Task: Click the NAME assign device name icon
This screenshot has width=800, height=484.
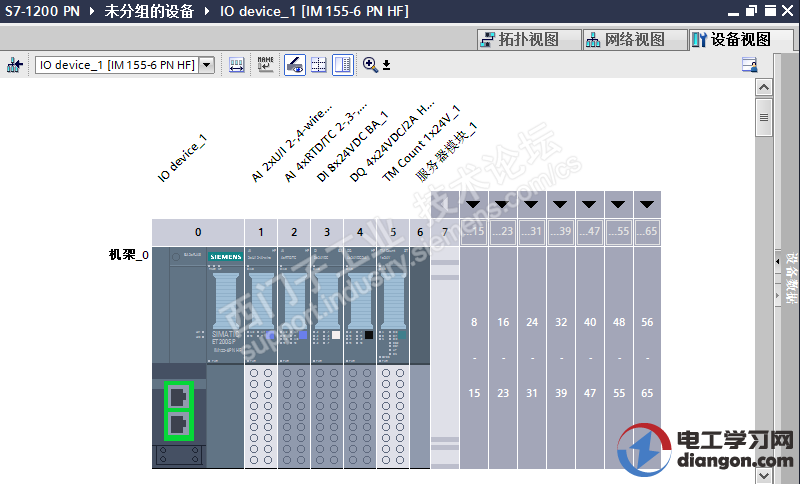Action: (x=265, y=65)
